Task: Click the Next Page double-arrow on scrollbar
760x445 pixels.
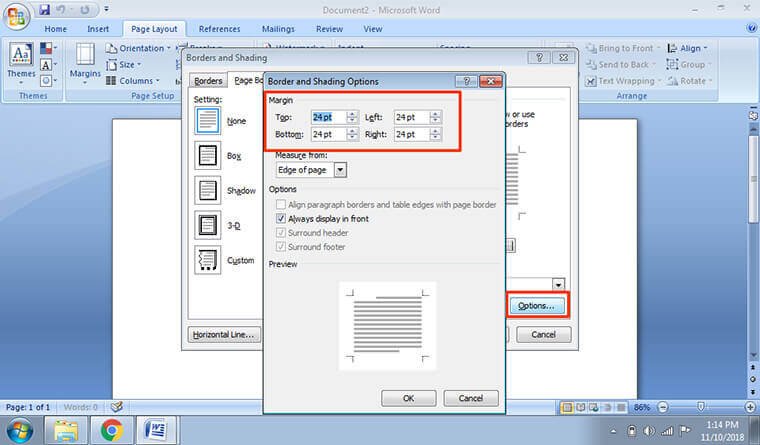Action: (x=753, y=391)
